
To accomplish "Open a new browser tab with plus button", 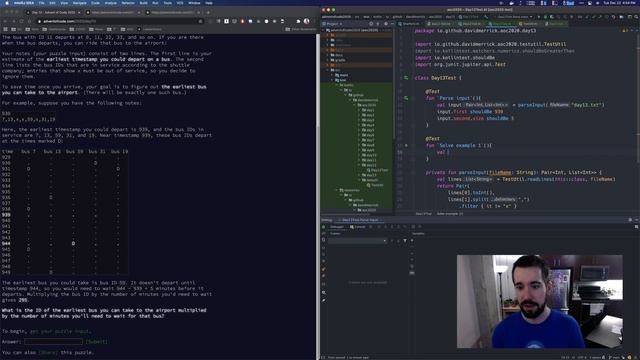I will coord(208,12).
